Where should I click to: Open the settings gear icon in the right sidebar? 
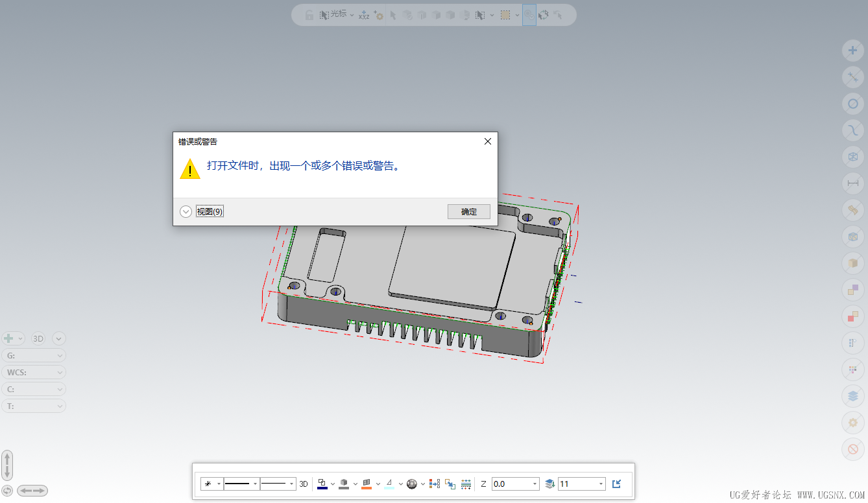pyautogui.click(x=852, y=422)
